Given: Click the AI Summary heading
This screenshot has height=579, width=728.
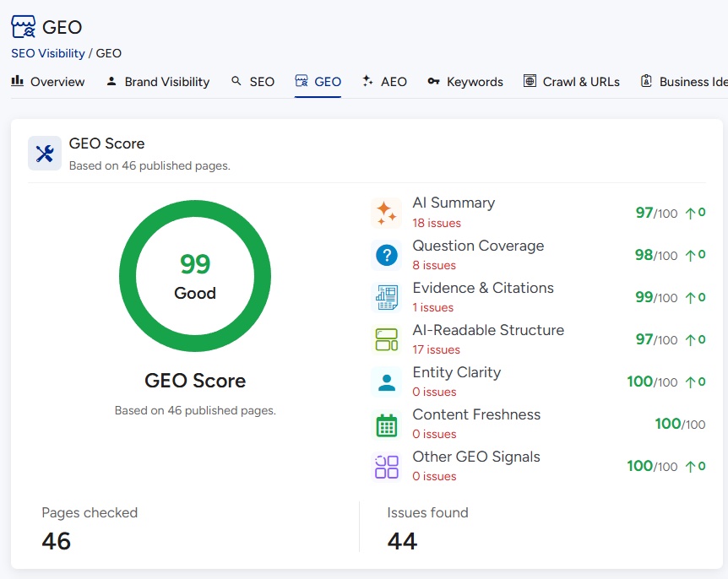Looking at the screenshot, I should point(454,203).
